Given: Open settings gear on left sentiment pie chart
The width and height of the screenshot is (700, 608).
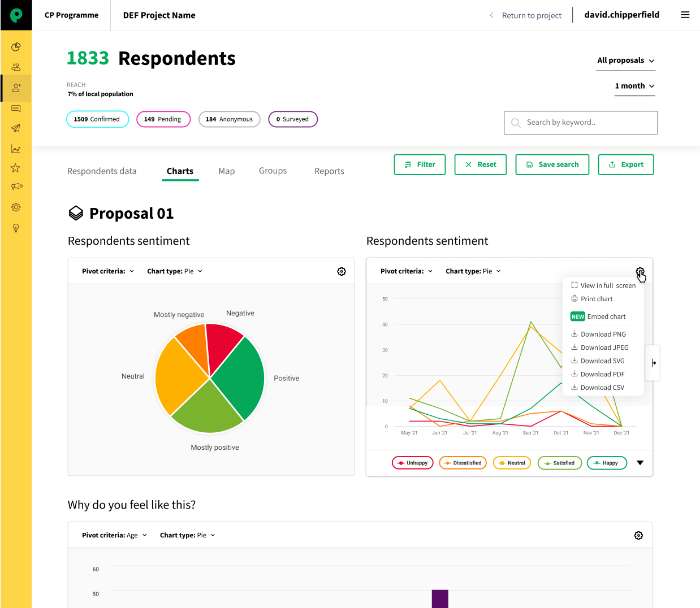Looking at the screenshot, I should click(342, 272).
